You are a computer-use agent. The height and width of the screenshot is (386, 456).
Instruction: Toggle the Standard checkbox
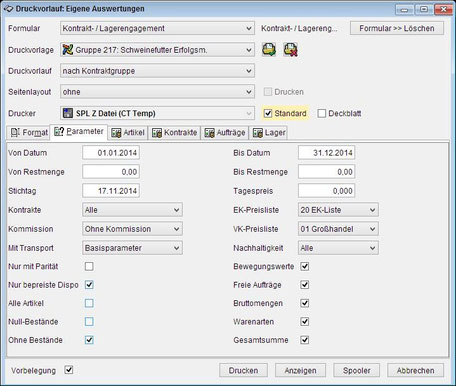(x=268, y=113)
